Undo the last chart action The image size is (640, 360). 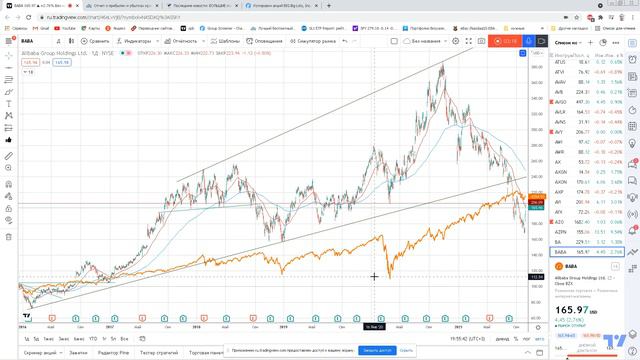pyautogui.click(x=345, y=41)
